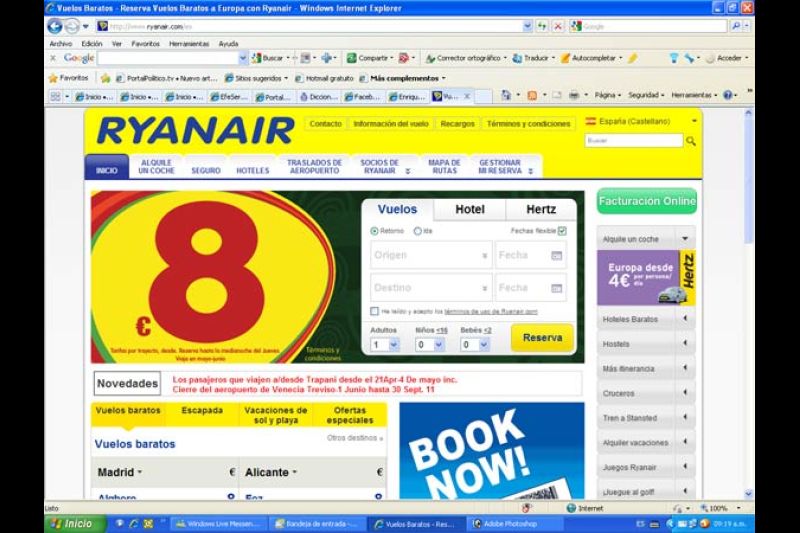
Task: Tick the terms of use acceptance checkbox
Action: click(374, 311)
